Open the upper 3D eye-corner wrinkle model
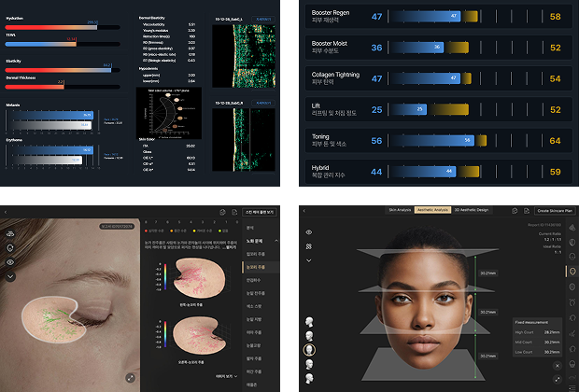 200,279
